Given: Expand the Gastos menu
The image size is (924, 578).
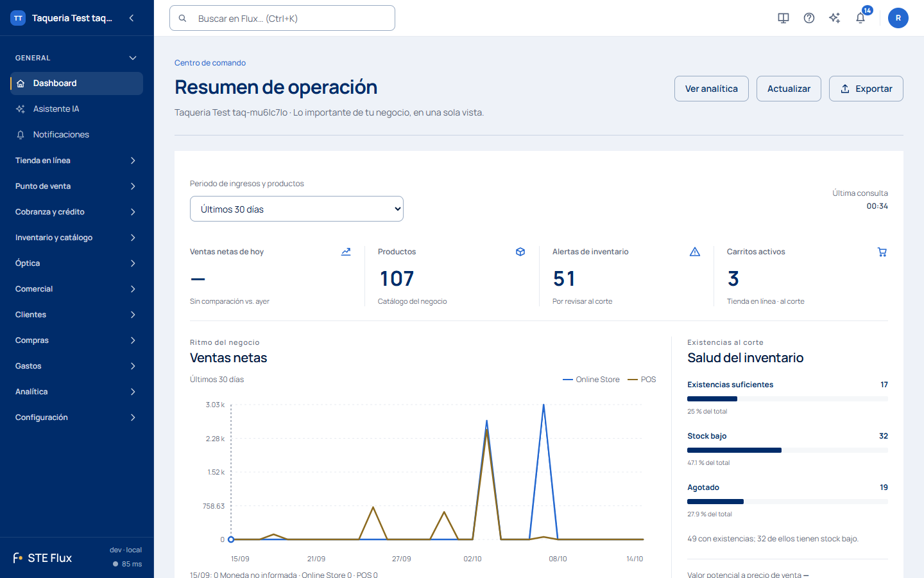Looking at the screenshot, I should tap(76, 366).
